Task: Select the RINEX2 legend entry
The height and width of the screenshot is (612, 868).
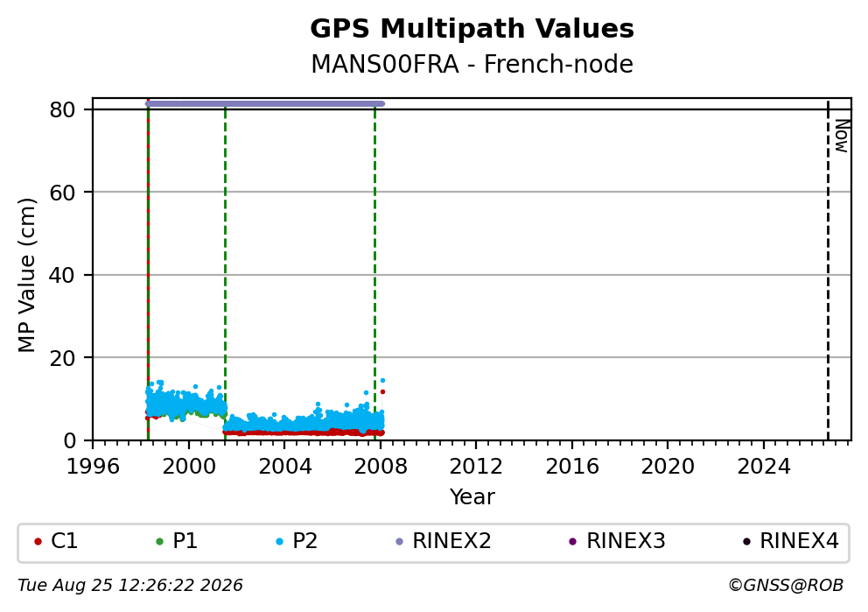Action: tap(444, 541)
